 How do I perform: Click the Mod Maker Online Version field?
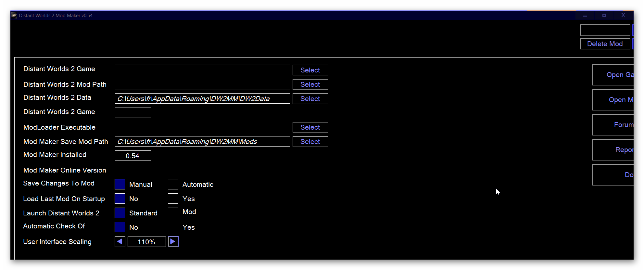tap(133, 170)
